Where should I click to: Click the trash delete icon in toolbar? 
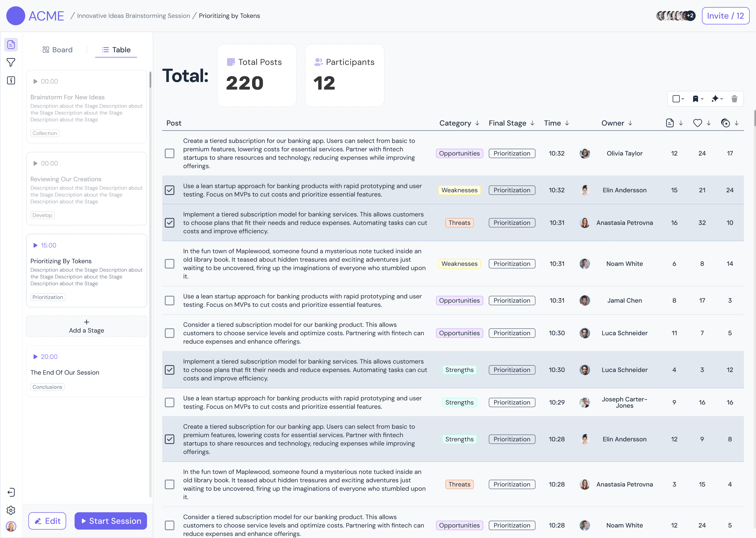coord(734,99)
